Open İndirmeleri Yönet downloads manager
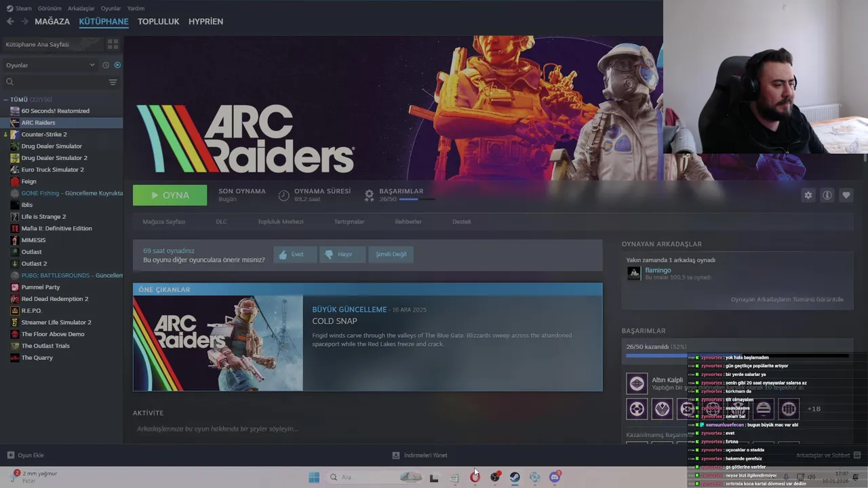868x488 pixels. (x=420, y=455)
